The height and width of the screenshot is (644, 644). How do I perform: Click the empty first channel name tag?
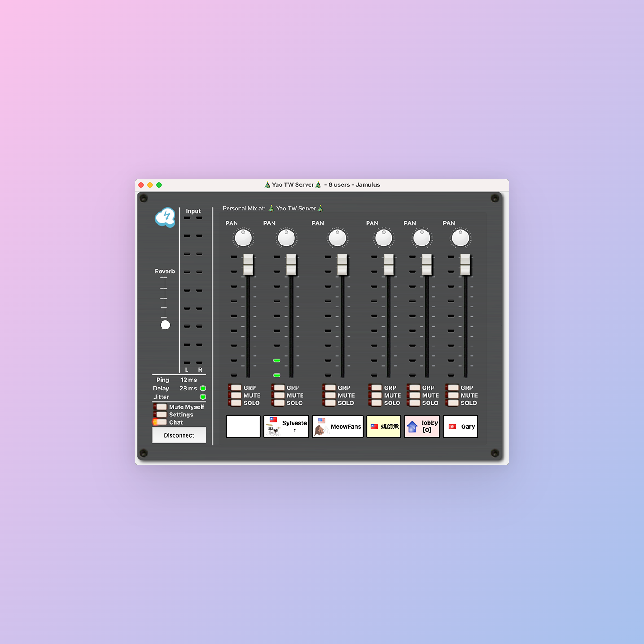[243, 426]
